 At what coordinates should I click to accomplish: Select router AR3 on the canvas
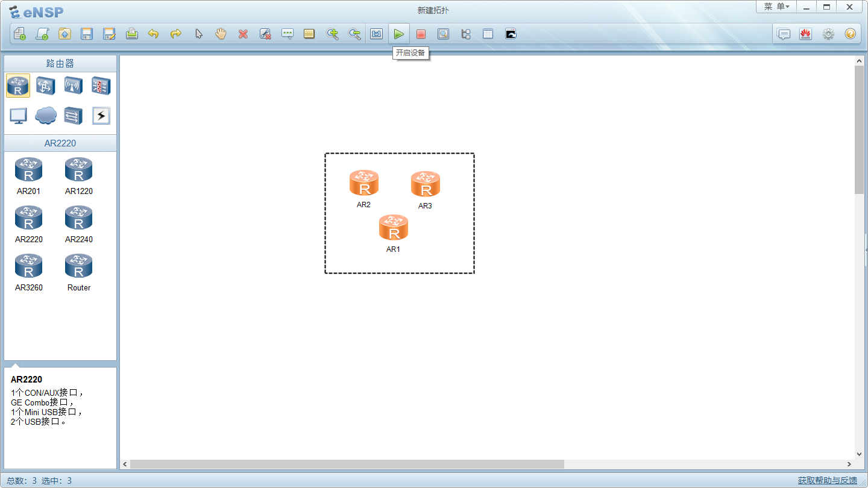click(x=426, y=185)
